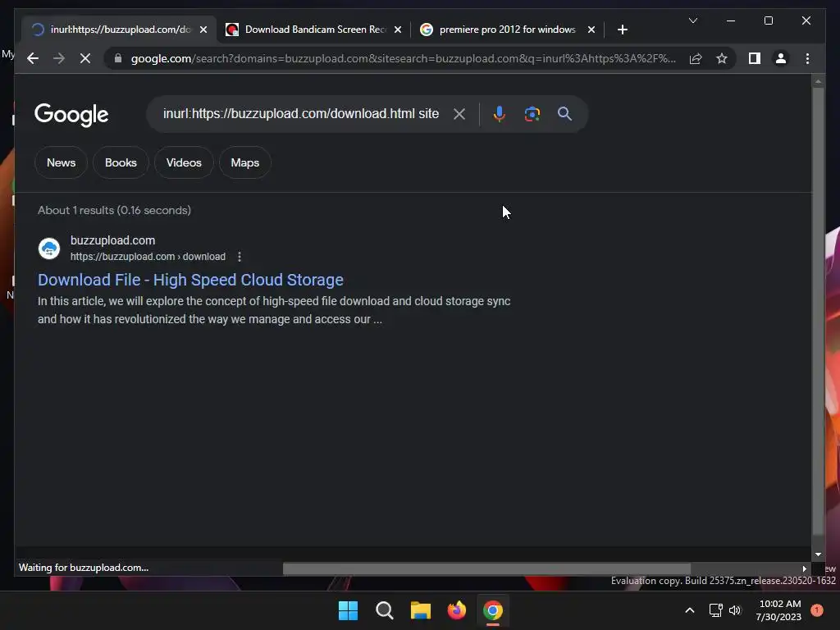Launch Firefox from the taskbar

tap(456, 610)
